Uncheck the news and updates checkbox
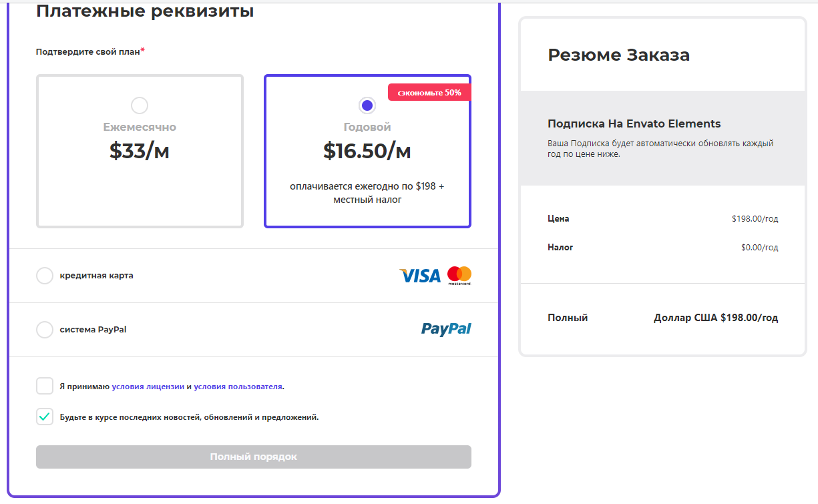This screenshot has height=504, width=818. [x=45, y=417]
